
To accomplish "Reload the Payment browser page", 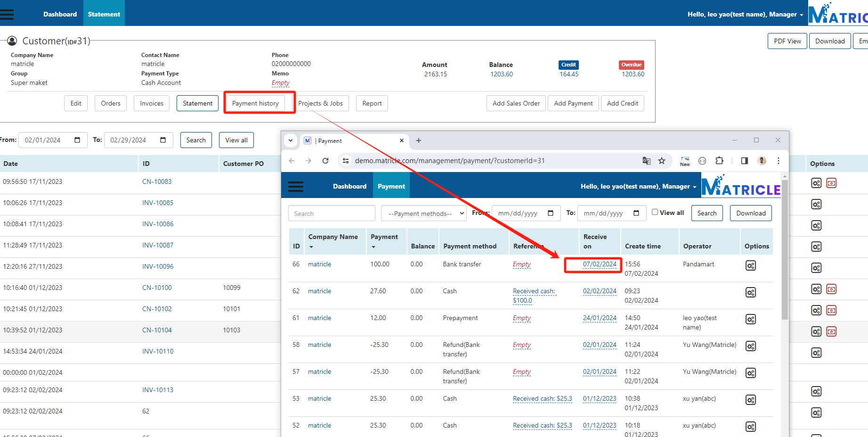I will [x=325, y=161].
